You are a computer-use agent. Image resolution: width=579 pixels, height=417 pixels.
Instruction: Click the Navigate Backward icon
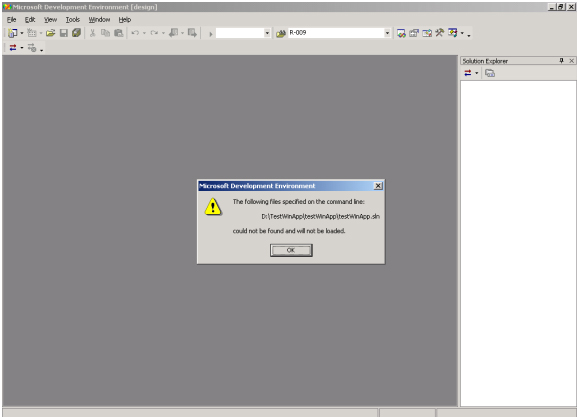174,33
